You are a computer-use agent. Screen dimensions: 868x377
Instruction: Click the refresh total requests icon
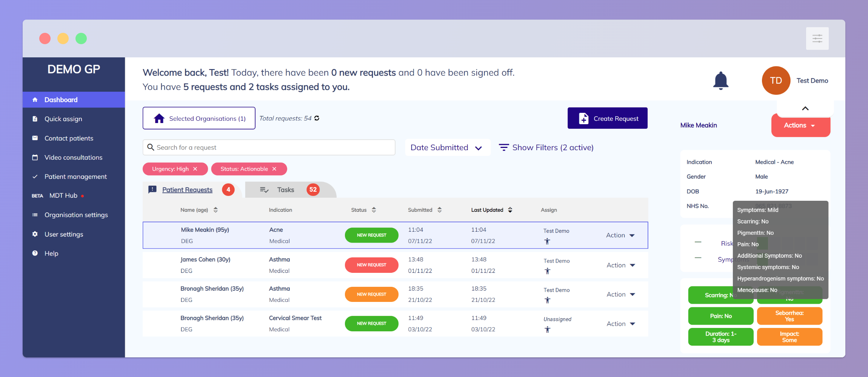pos(317,118)
